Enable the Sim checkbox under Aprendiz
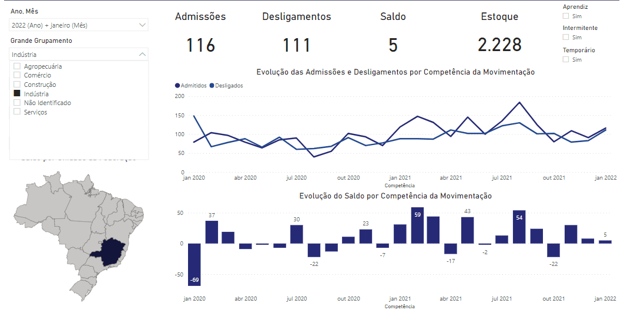Viewport: 644px width, 310px height. coord(566,15)
